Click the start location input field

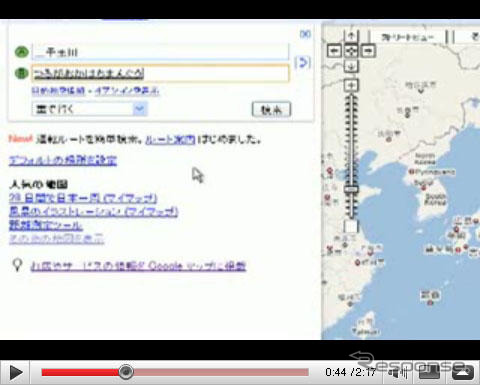160,52
